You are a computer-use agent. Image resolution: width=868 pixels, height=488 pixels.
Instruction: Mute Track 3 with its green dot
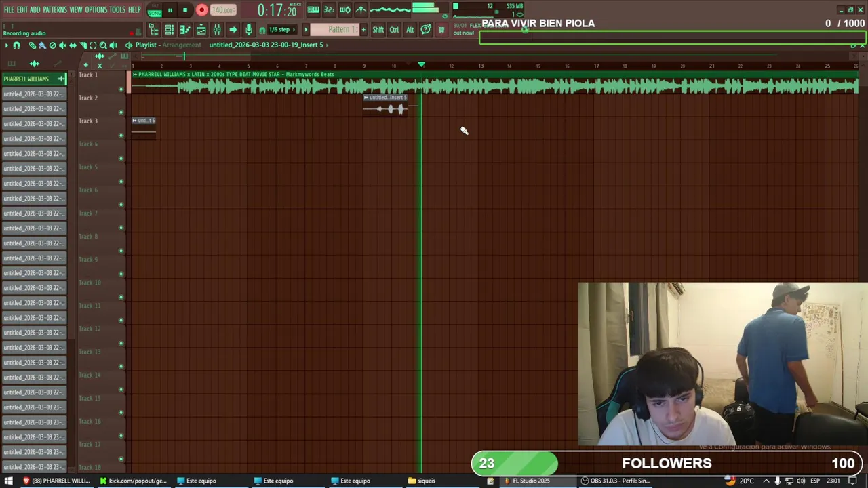[x=121, y=135]
